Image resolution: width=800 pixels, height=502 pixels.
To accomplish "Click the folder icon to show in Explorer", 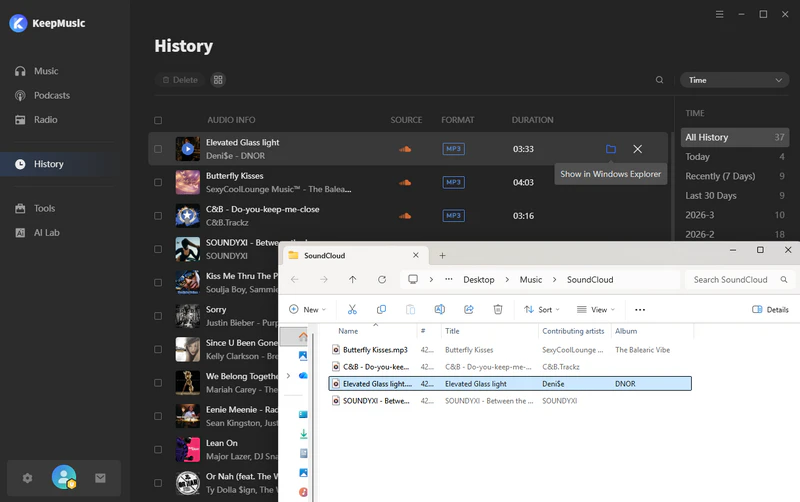I will click(611, 149).
